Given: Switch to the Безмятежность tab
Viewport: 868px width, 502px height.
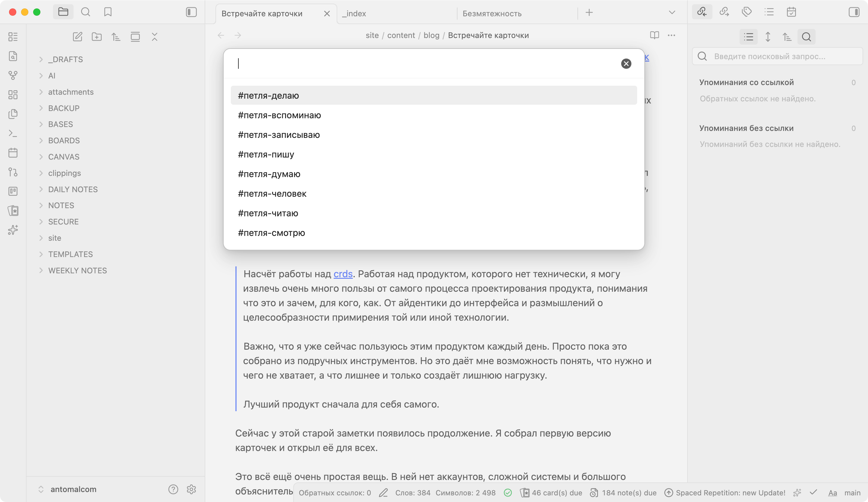Looking at the screenshot, I should coord(492,14).
